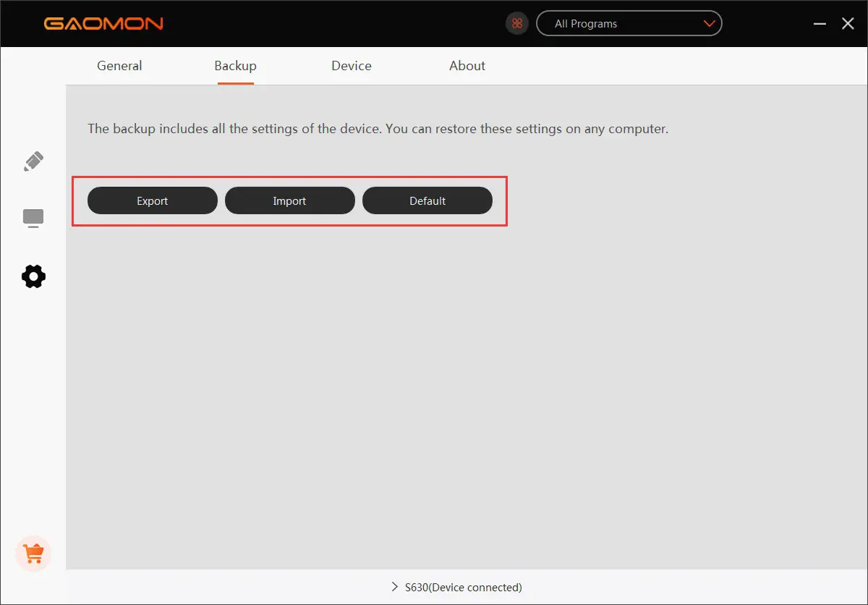Open the All Programs dropdown
This screenshot has height=605, width=868.
pyautogui.click(x=629, y=23)
